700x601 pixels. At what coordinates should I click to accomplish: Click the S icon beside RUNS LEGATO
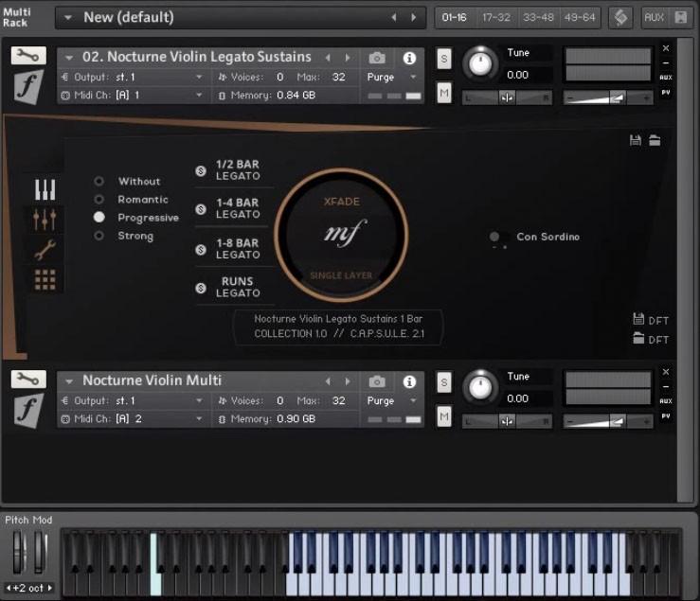pyautogui.click(x=201, y=288)
